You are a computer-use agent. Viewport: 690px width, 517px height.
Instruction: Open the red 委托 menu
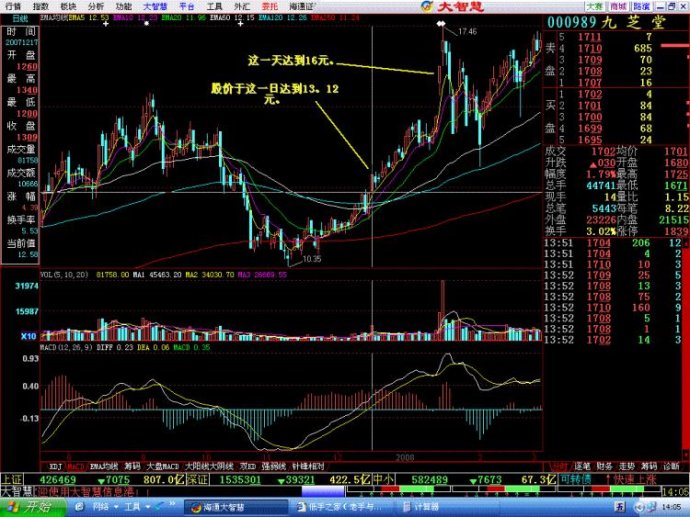click(x=270, y=7)
